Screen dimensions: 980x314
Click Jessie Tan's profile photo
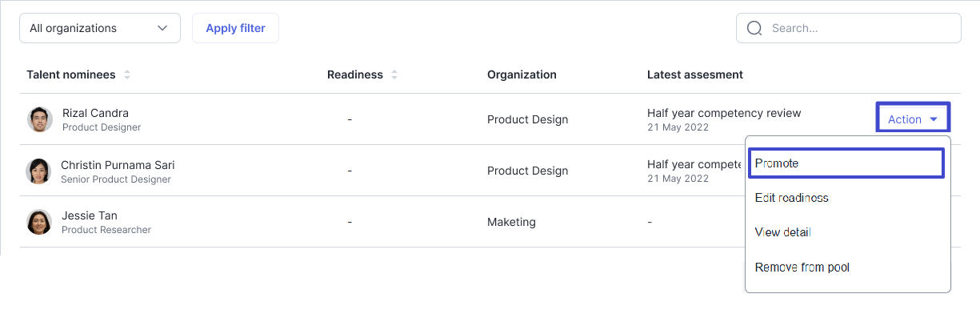pos(39,222)
